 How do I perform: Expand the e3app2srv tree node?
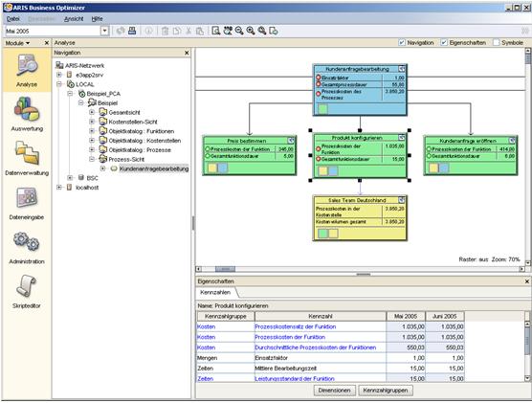point(59,75)
